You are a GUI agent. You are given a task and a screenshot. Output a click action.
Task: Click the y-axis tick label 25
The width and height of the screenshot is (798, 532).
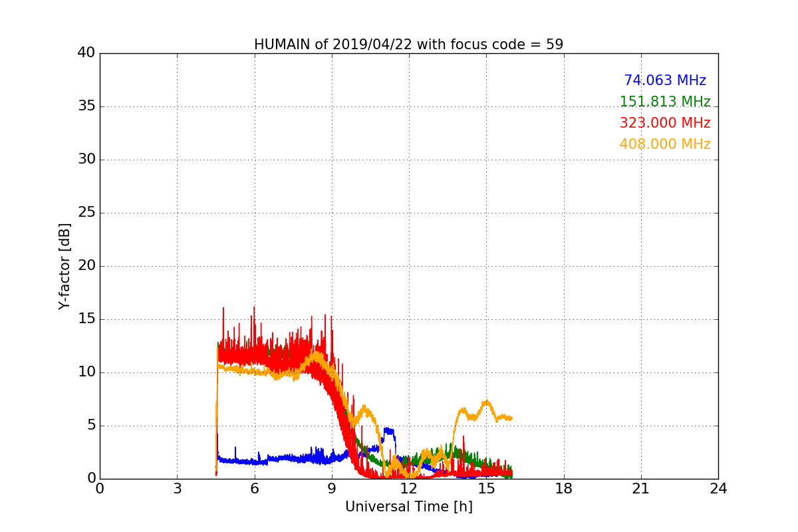click(86, 213)
